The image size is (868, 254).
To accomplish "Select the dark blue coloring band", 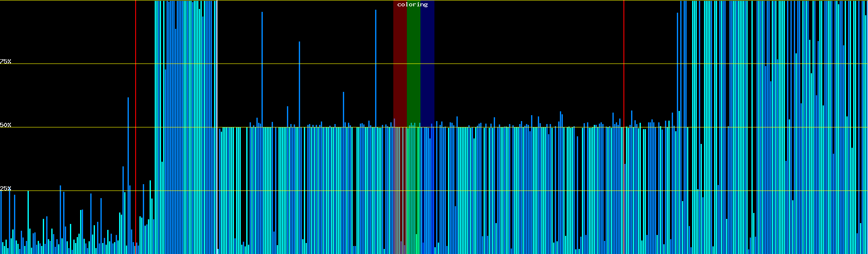I will (427, 63).
